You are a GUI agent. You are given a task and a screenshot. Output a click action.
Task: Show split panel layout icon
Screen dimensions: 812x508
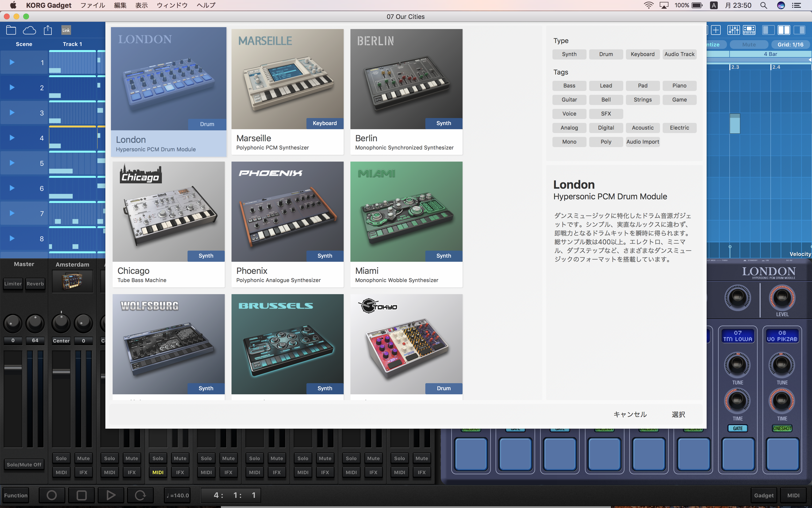[784, 30]
